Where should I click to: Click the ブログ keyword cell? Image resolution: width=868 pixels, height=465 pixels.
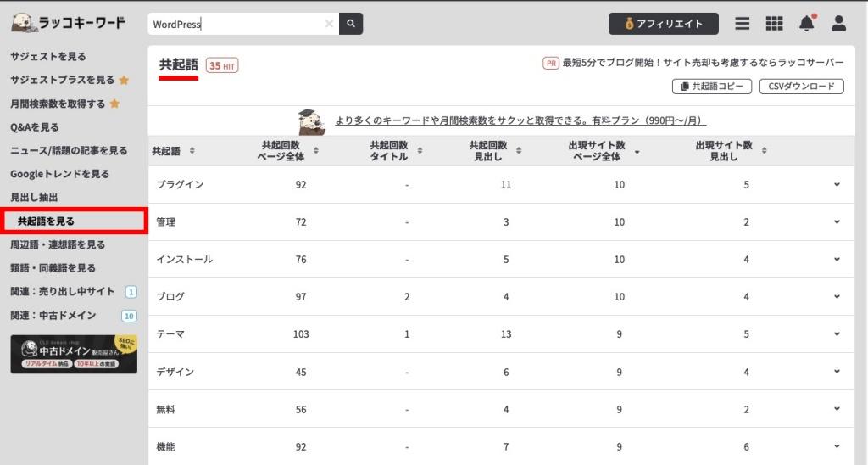click(x=170, y=296)
